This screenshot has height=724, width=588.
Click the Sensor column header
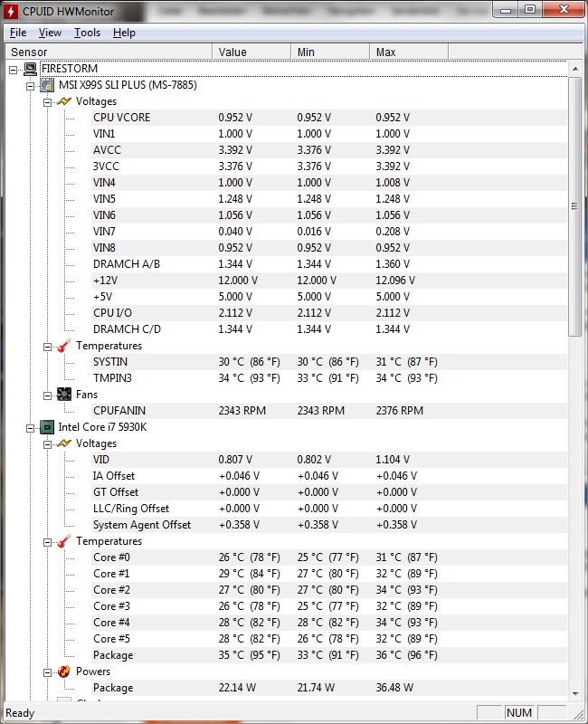pos(109,52)
